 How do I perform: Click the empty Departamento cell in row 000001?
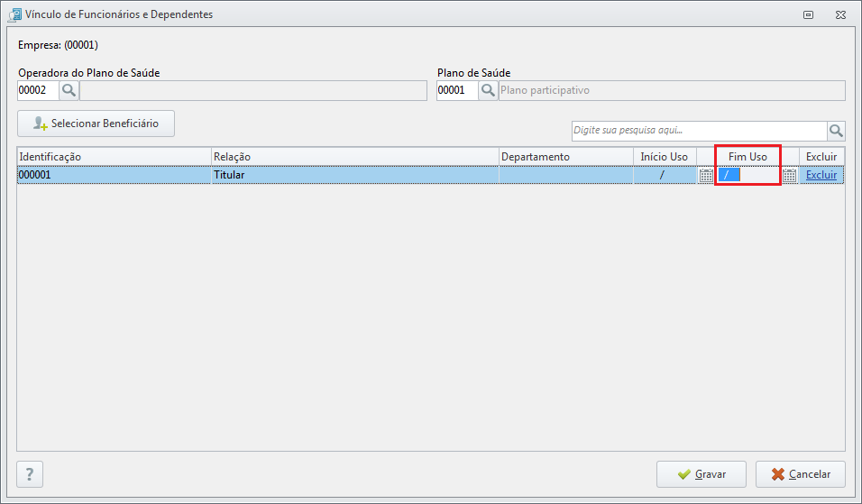pos(566,175)
